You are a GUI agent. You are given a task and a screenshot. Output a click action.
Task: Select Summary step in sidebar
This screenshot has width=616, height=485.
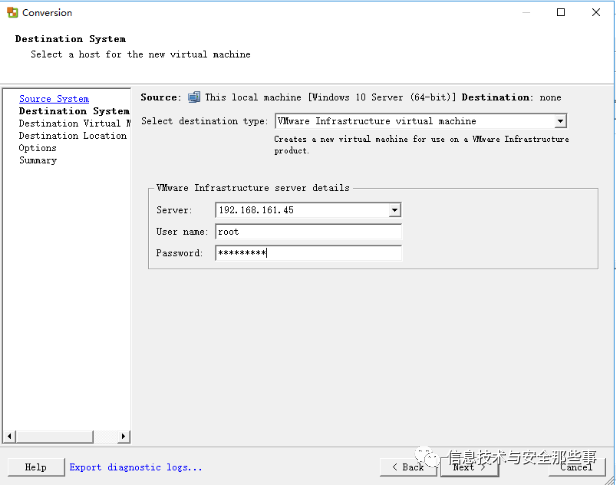click(x=38, y=160)
